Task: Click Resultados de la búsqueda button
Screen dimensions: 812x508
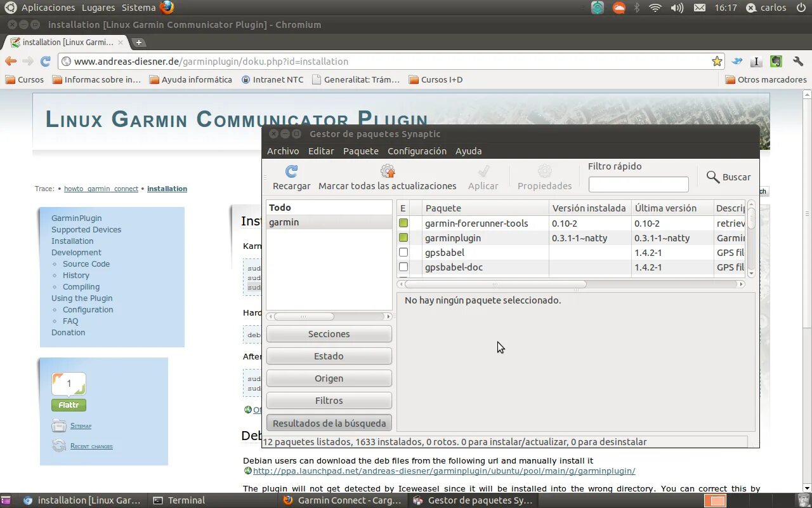Action: [x=329, y=423]
